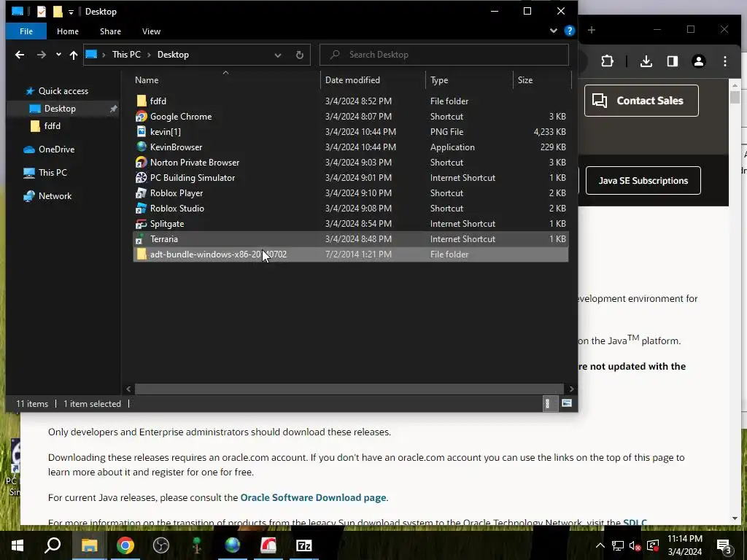Open Quick Access Toolbar customize dropdown
Screen dimensions: 747x560
(71, 12)
